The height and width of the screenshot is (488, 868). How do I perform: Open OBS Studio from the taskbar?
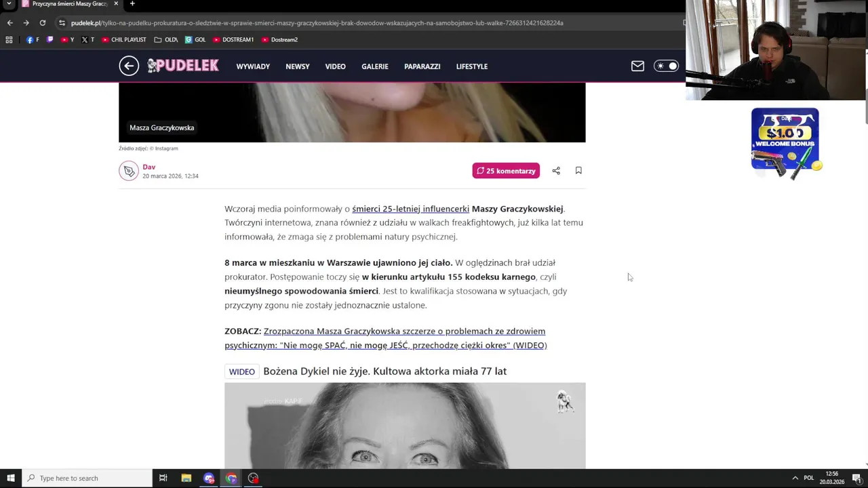[x=254, y=478]
